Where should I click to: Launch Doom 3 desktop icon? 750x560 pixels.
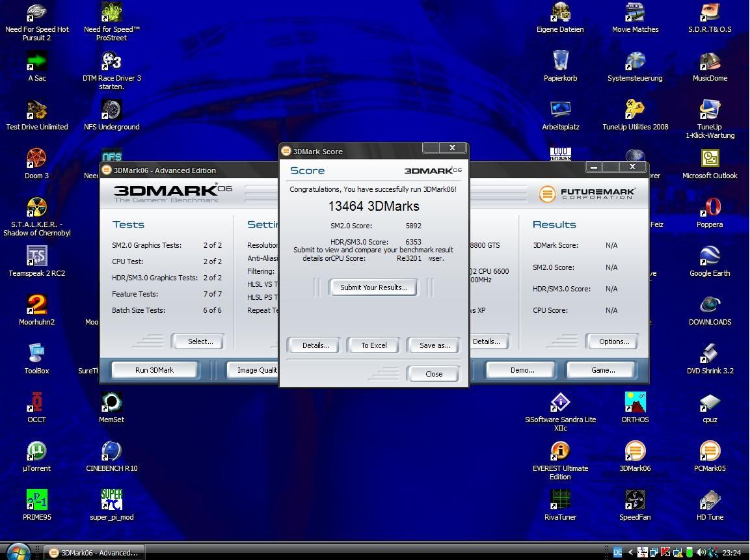point(37,165)
